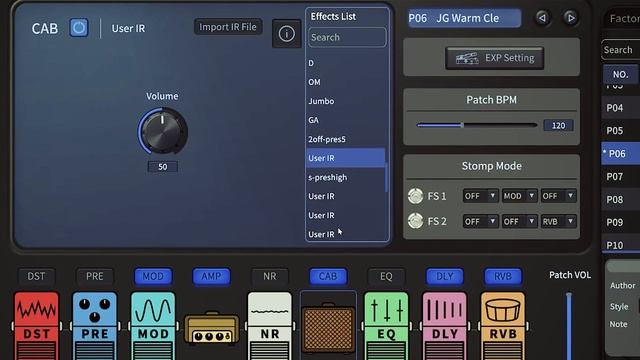Image resolution: width=640 pixels, height=360 pixels.
Task: Click in the Effects List search field
Action: 347,37
